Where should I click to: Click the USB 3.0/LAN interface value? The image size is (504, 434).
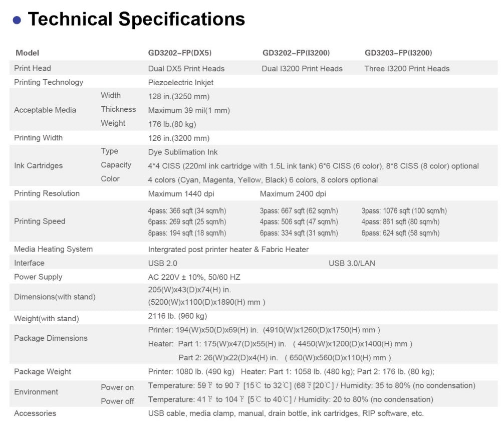point(352,263)
